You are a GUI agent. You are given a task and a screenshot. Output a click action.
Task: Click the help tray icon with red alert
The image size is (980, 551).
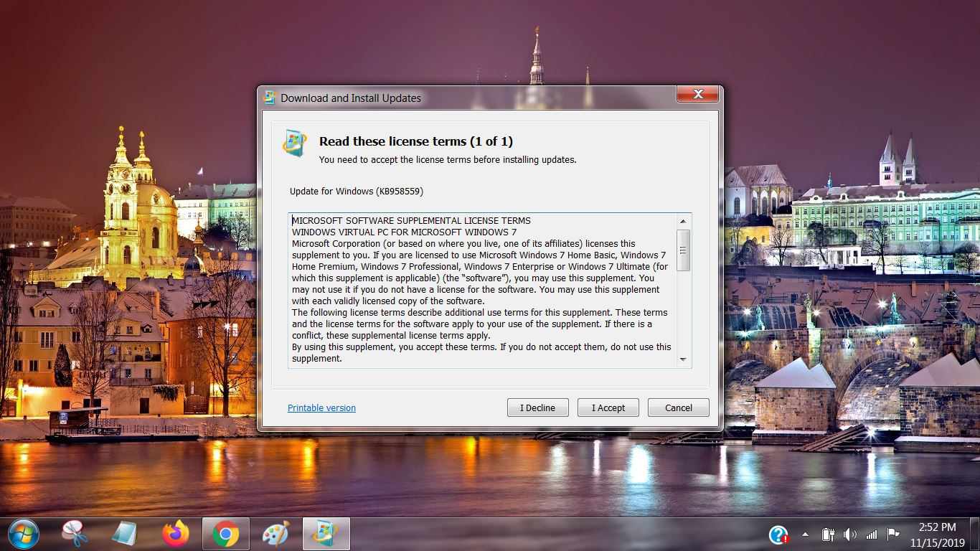(x=779, y=534)
